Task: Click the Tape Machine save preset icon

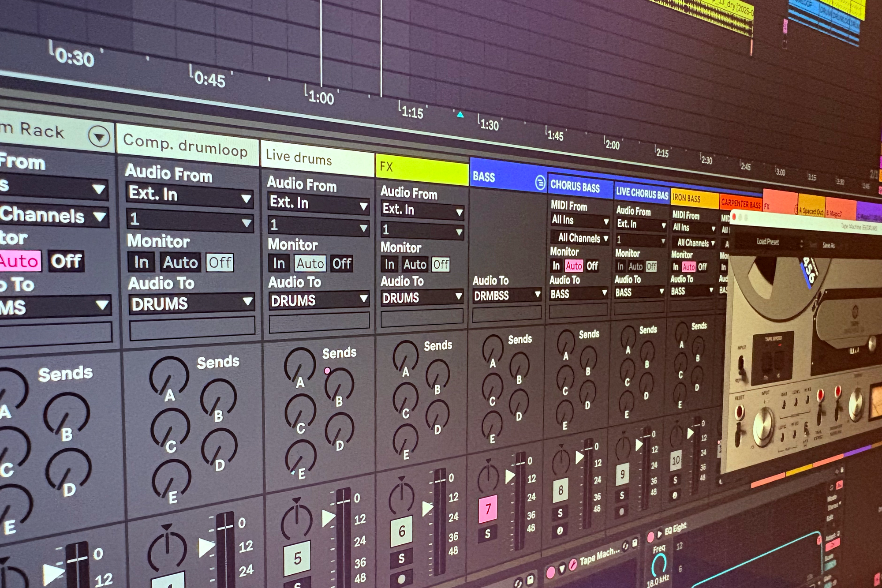Action: pos(635,543)
